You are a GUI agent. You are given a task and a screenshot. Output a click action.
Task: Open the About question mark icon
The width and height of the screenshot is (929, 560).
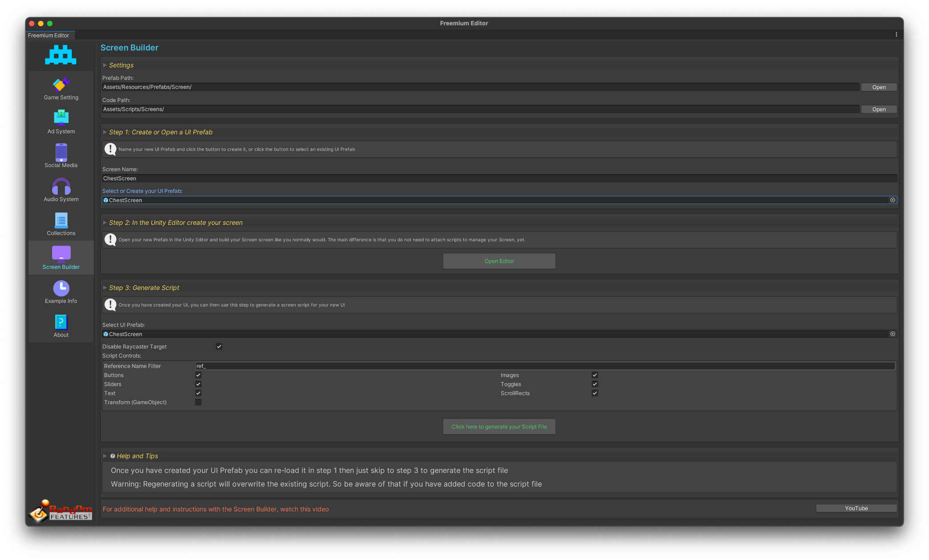(61, 322)
